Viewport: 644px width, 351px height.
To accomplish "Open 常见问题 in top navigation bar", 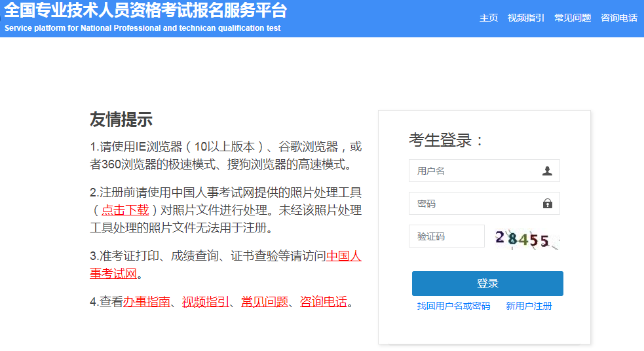I will 573,18.
